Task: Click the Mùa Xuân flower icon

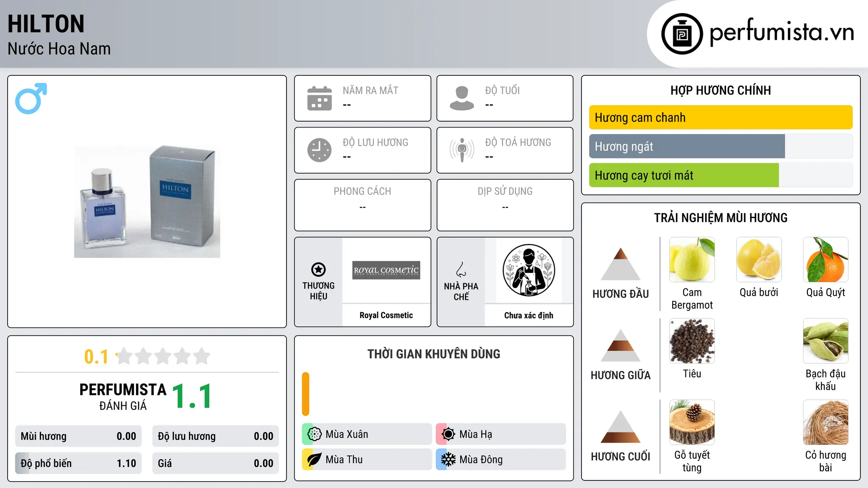Action: (x=314, y=434)
